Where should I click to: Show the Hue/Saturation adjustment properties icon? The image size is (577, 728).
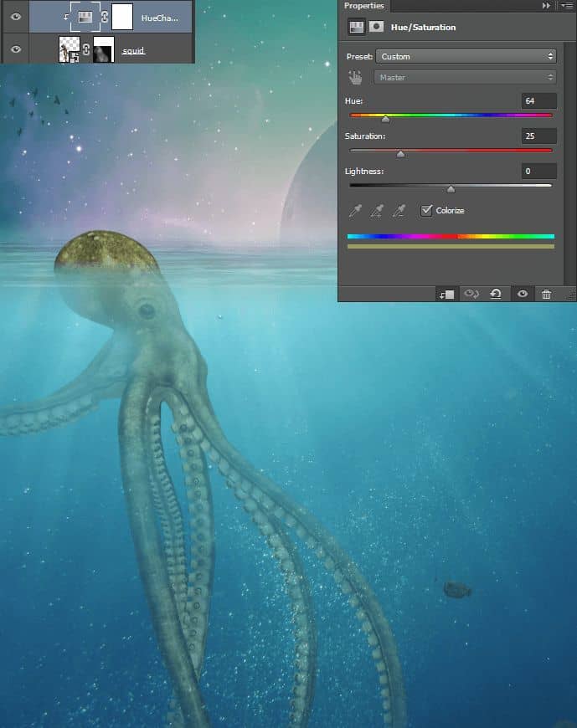(x=356, y=27)
